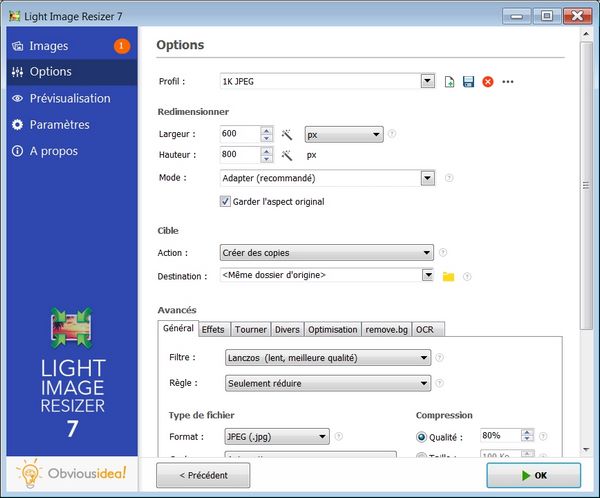Open A propos in the sidebar
The height and width of the screenshot is (498, 600).
click(72, 151)
